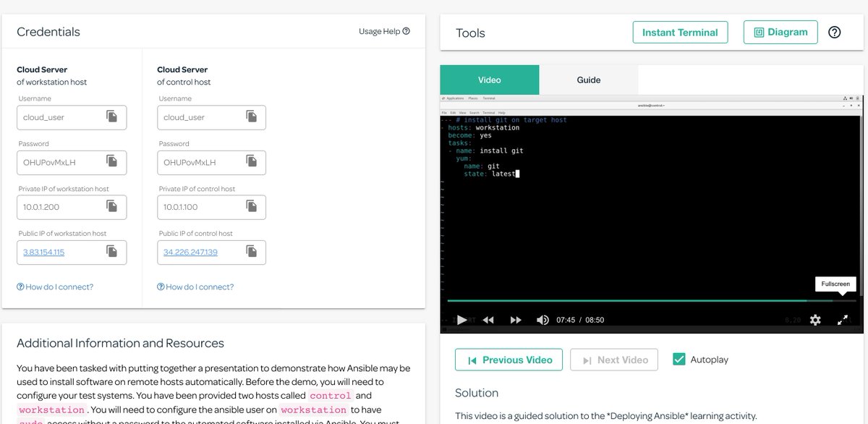
Task: Copy control private IP 10.0.1.100
Action: [251, 206]
